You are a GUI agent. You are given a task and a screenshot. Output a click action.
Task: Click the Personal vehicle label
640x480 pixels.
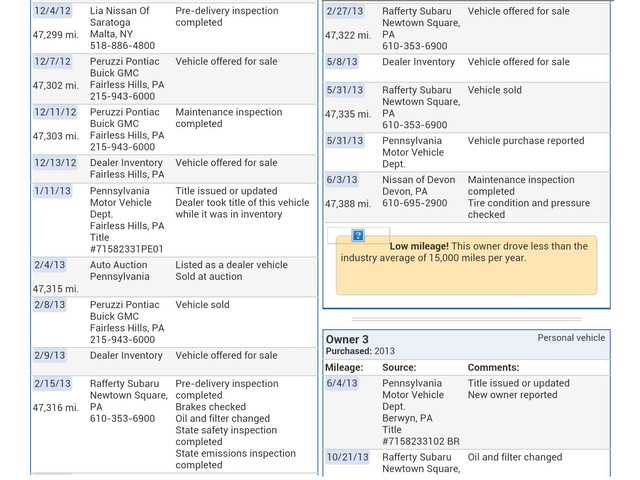pos(571,338)
